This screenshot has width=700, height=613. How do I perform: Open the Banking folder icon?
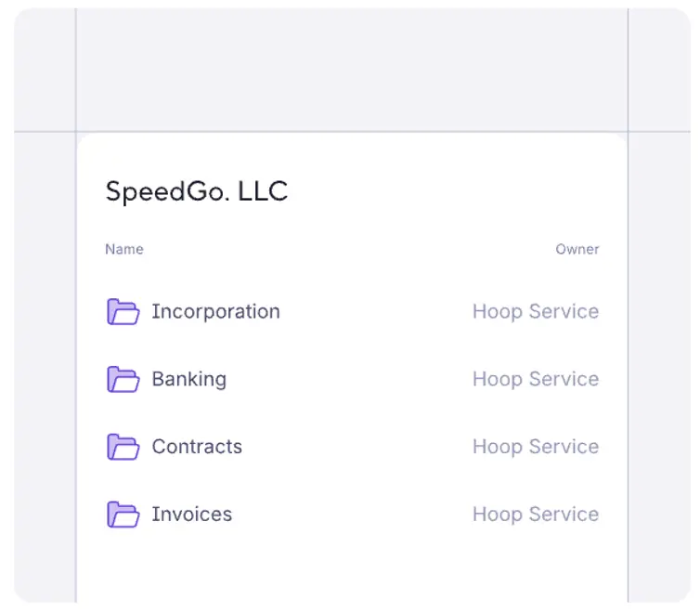[123, 380]
